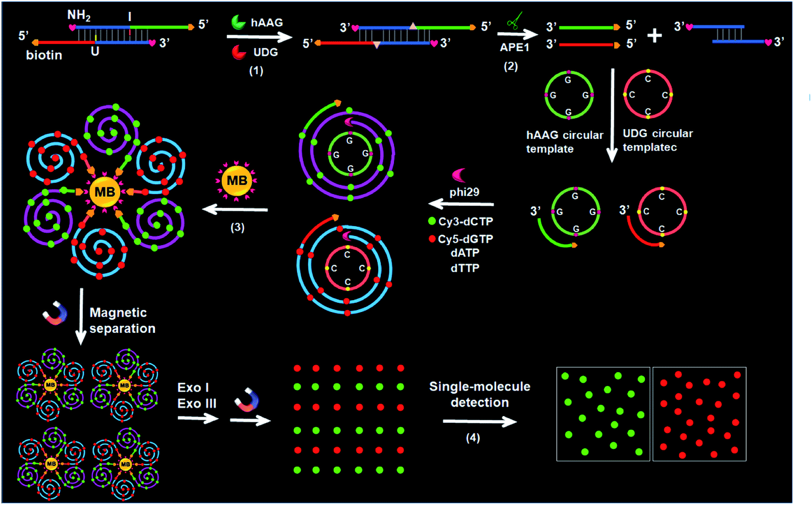Select the green hAAG circular template ring
The height and width of the screenshot is (505, 812).
click(x=569, y=95)
